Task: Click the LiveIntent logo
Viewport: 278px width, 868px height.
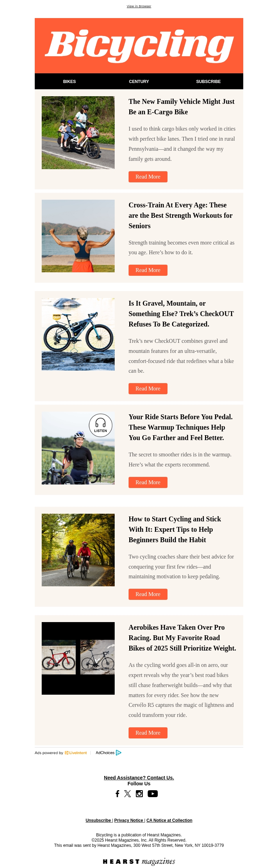Action: [x=76, y=753]
